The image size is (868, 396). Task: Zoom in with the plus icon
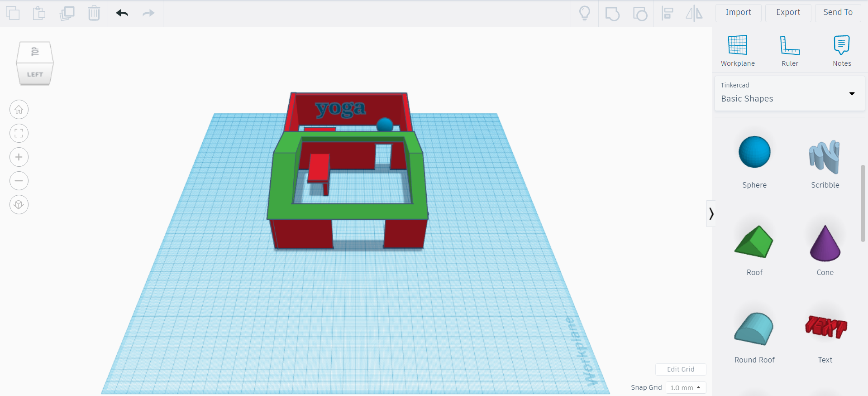19,157
